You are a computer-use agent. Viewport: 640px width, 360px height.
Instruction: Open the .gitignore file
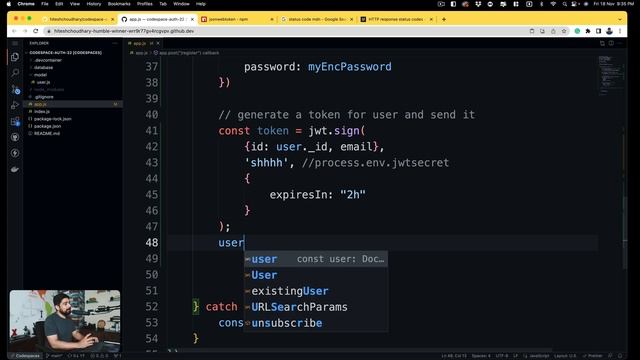[44, 97]
